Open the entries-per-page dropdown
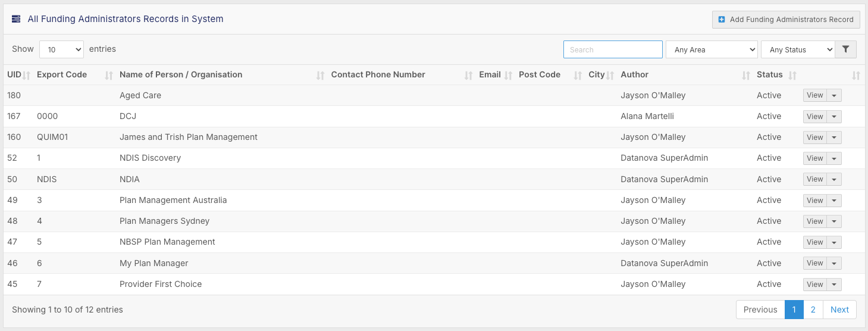The image size is (868, 331). (62, 49)
